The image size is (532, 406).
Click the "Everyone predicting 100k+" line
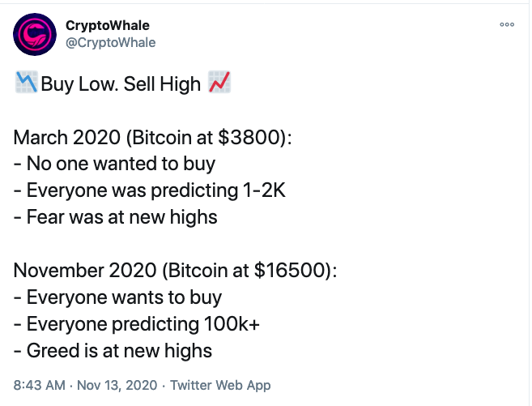point(136,324)
